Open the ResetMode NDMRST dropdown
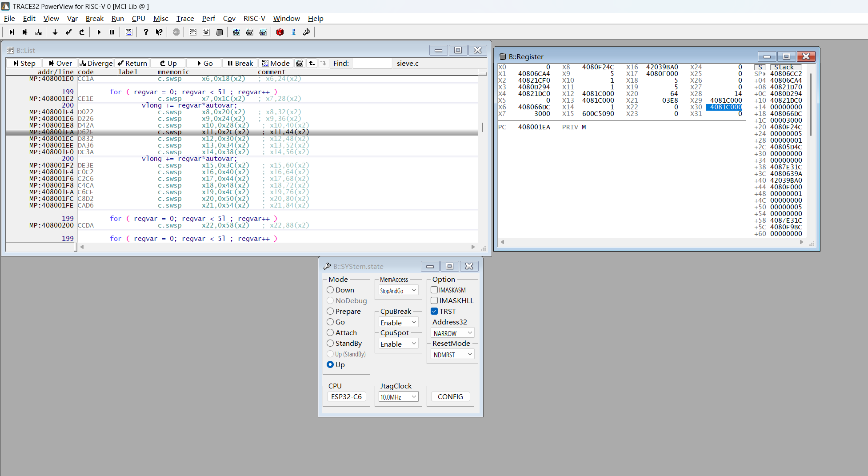The width and height of the screenshot is (868, 476). click(452, 355)
